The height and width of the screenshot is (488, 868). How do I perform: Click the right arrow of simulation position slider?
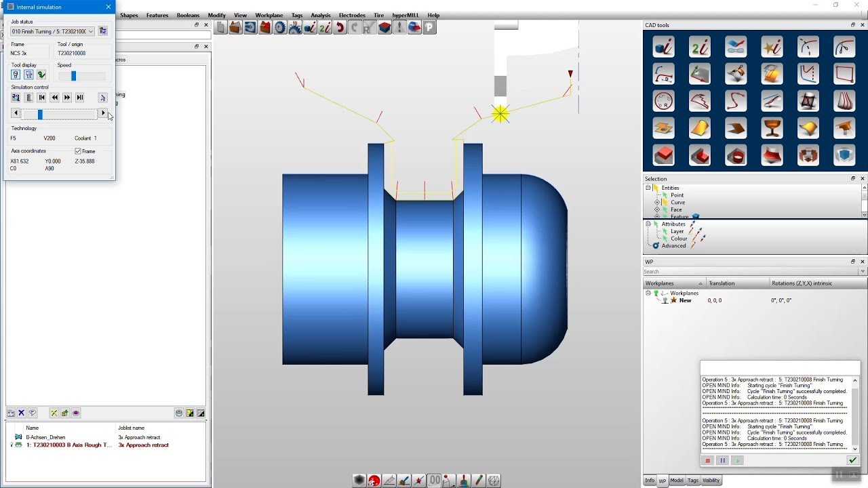[x=103, y=113]
